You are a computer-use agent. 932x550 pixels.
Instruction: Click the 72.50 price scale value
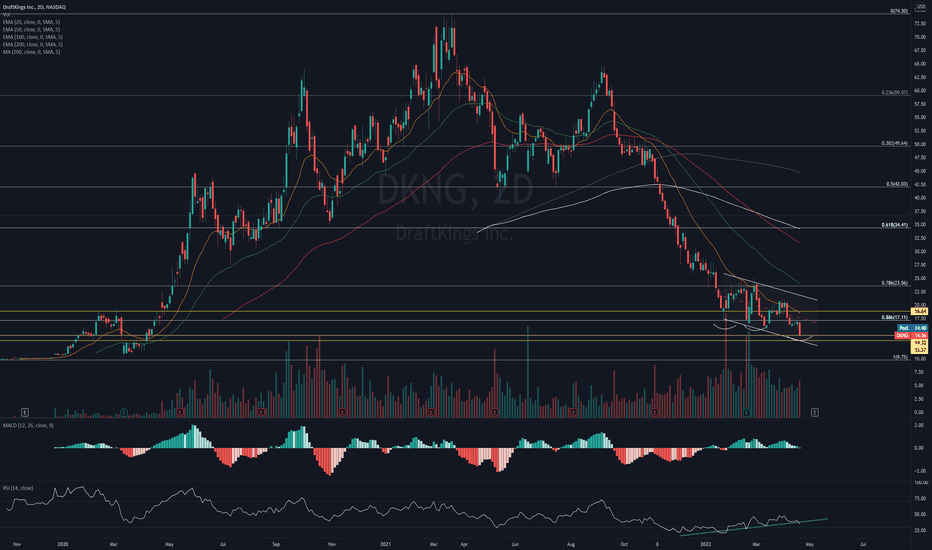click(x=920, y=24)
